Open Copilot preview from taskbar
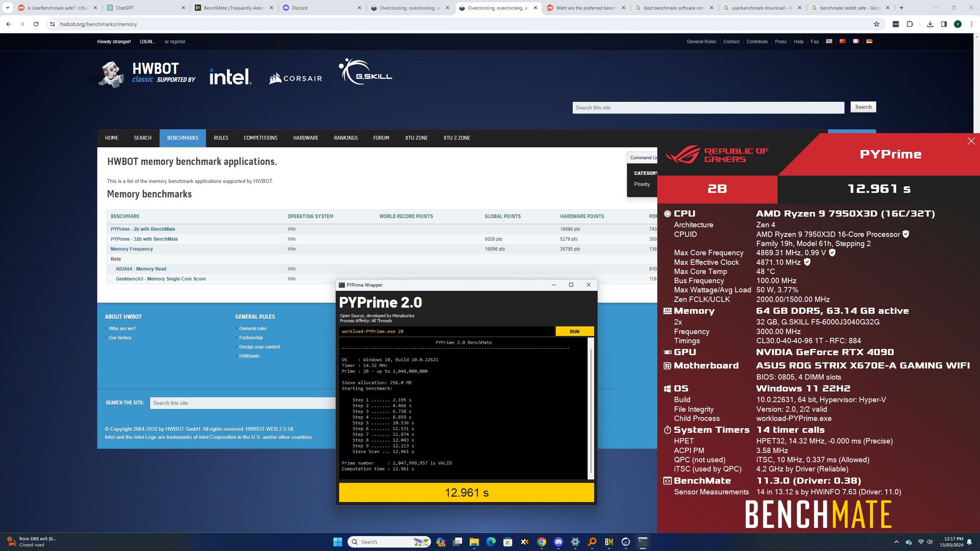 441,542
